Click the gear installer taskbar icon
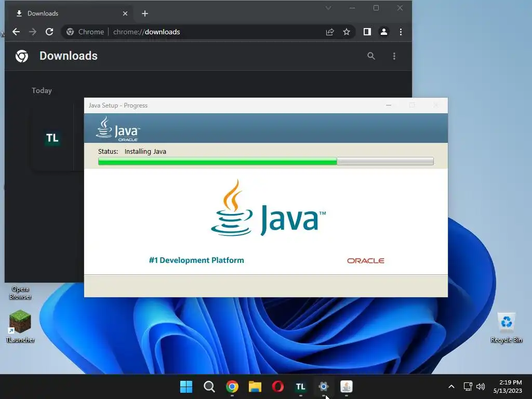Image resolution: width=532 pixels, height=399 pixels. 323,387
